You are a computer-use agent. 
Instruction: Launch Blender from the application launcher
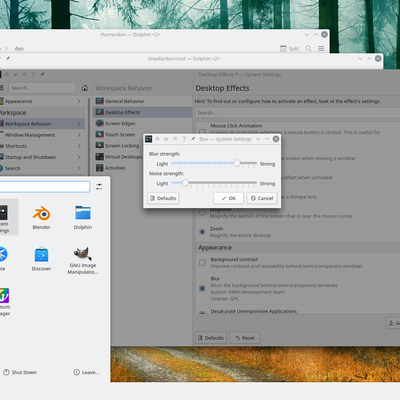[41, 217]
